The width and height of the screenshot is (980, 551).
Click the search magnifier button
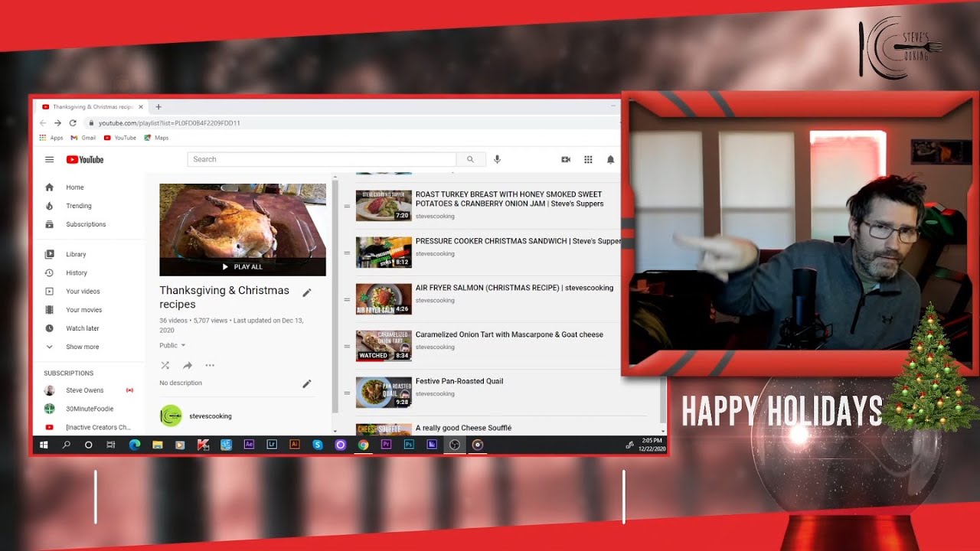click(x=470, y=159)
